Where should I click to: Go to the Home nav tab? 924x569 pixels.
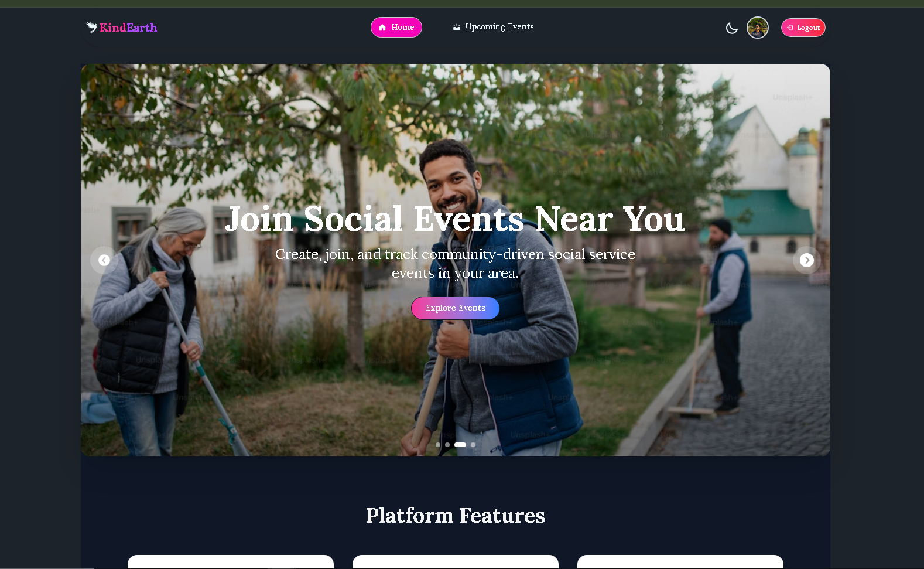tap(396, 28)
